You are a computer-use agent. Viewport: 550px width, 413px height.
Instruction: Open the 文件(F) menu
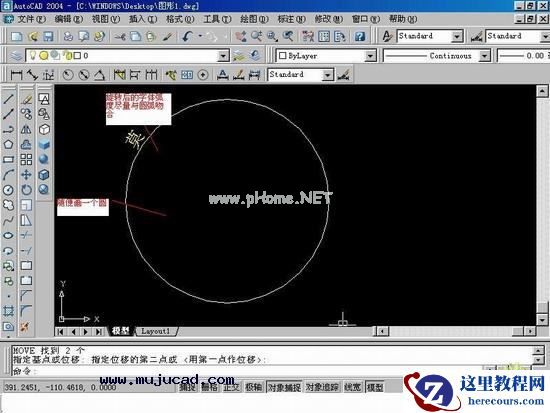[31, 19]
